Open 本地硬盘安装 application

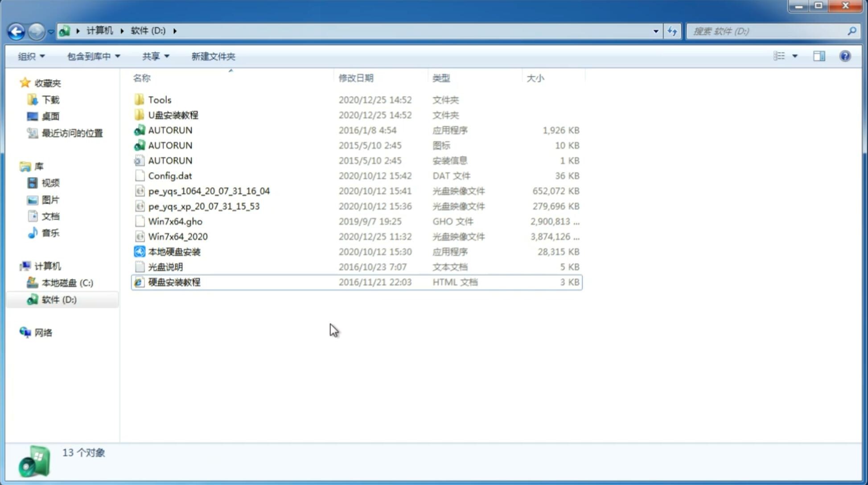[174, 251]
